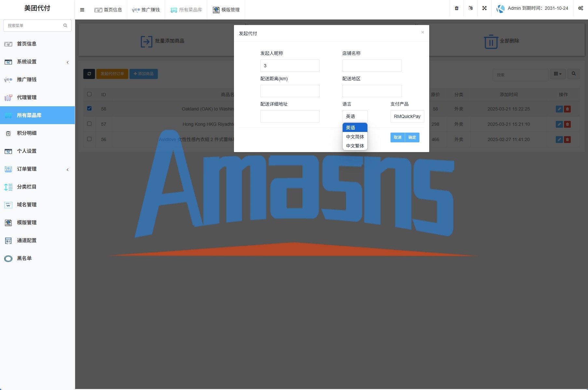This screenshot has width=588, height=390.
Task: Open 个人设置 in the sidebar
Action: [37, 151]
